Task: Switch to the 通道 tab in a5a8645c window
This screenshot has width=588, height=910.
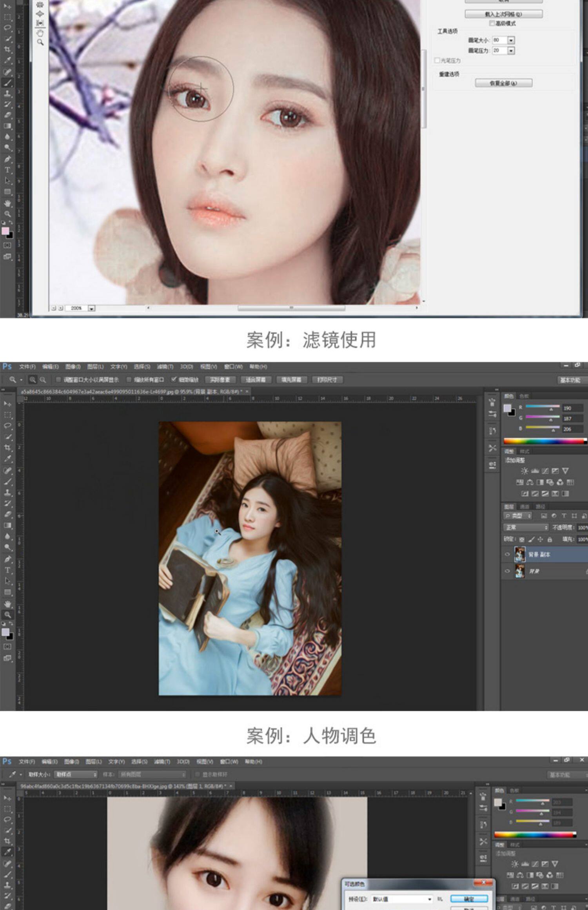Action: 524,507
